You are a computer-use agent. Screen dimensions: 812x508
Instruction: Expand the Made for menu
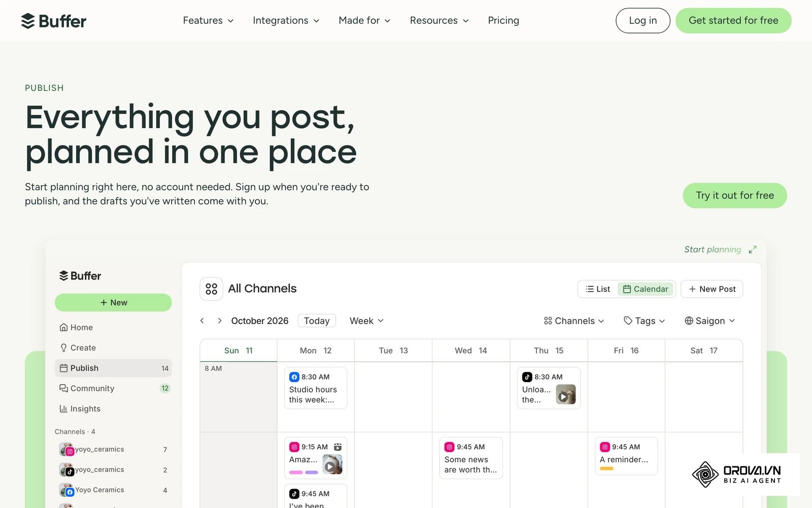coord(364,20)
